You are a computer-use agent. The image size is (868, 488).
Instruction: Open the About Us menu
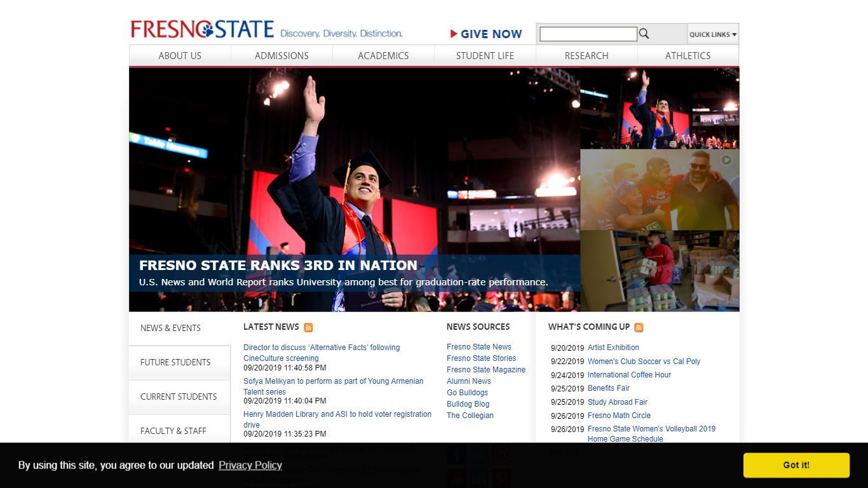180,56
